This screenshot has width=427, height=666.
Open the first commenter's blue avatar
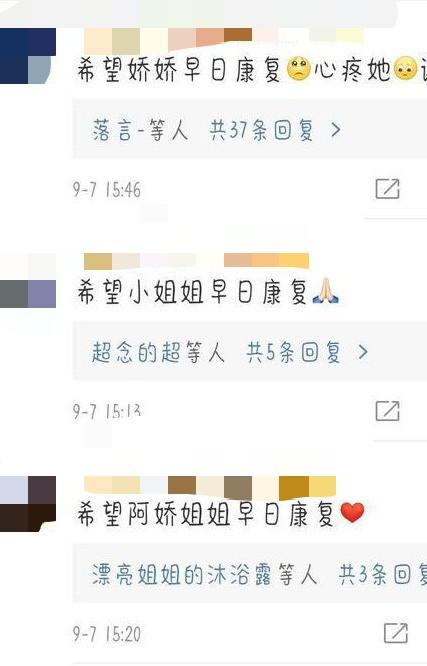pos(28,56)
